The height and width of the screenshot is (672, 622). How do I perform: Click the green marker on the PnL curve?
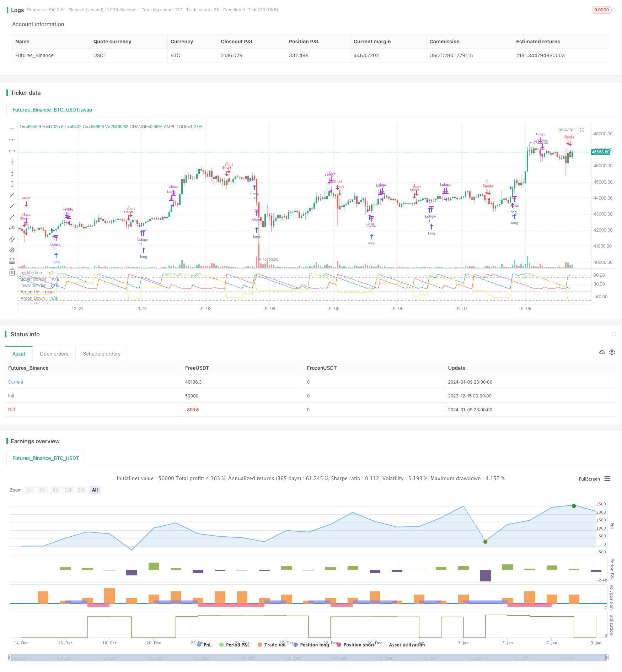click(574, 506)
